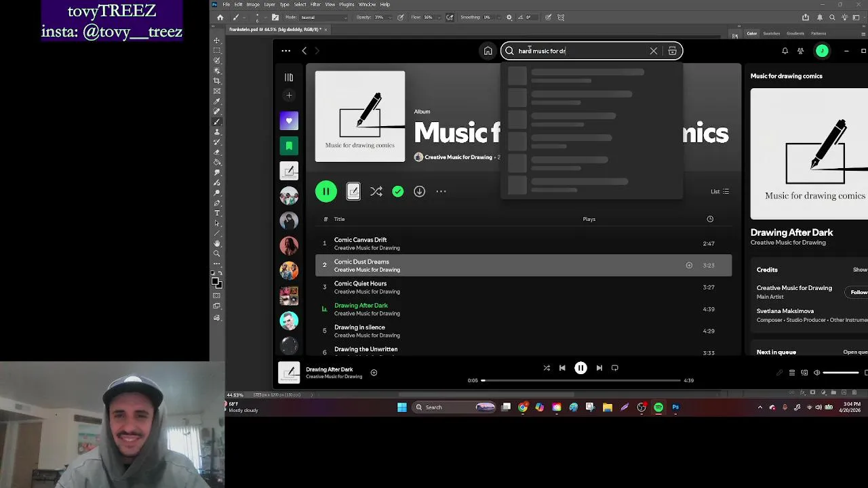The width and height of the screenshot is (868, 488).
Task: Select the Eraser tool in Photoshop
Action: [217, 152]
